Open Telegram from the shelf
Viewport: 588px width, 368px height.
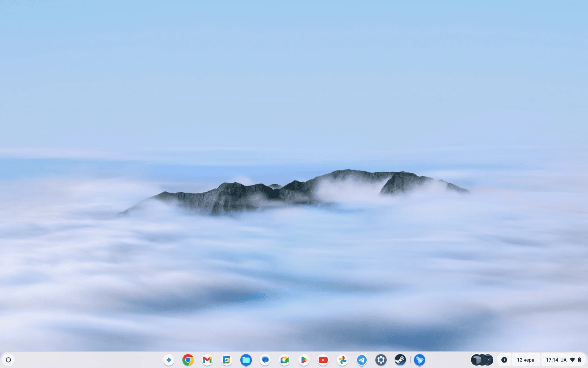(x=362, y=360)
